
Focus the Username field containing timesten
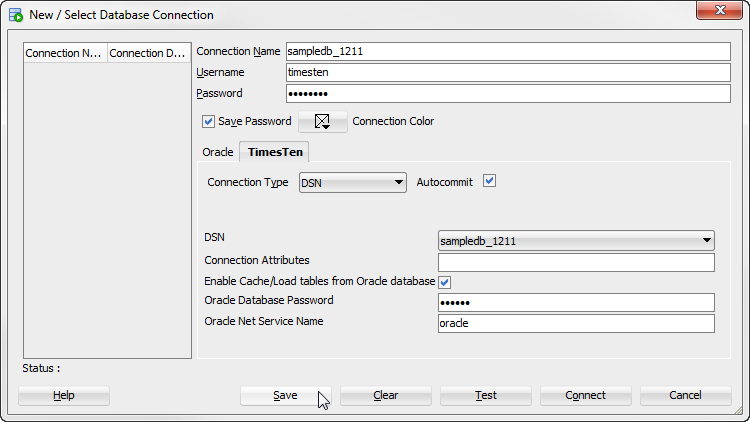point(508,73)
